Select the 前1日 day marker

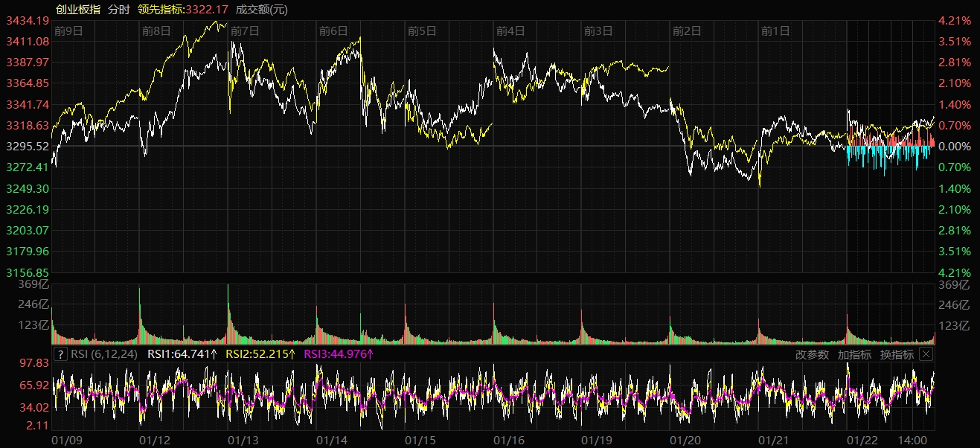775,31
